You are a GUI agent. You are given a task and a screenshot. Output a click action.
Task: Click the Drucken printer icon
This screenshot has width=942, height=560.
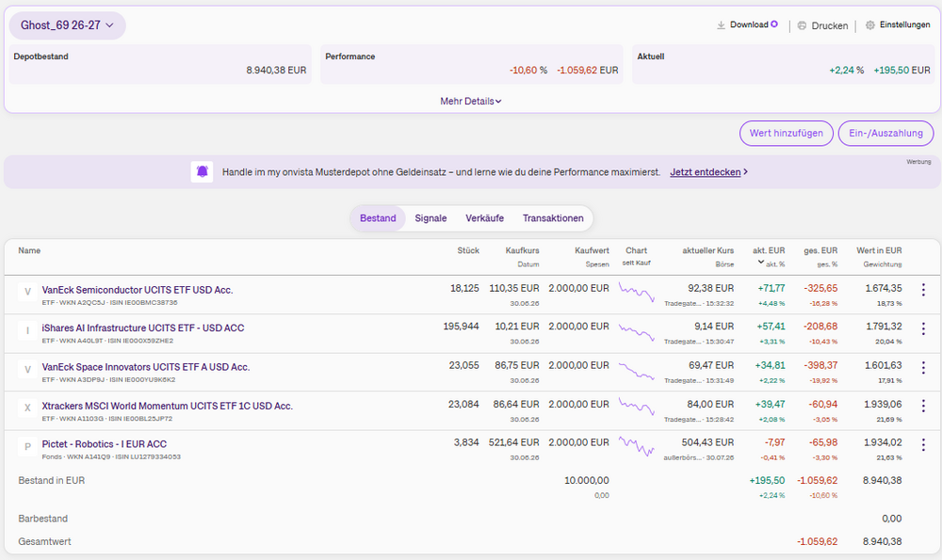[802, 25]
